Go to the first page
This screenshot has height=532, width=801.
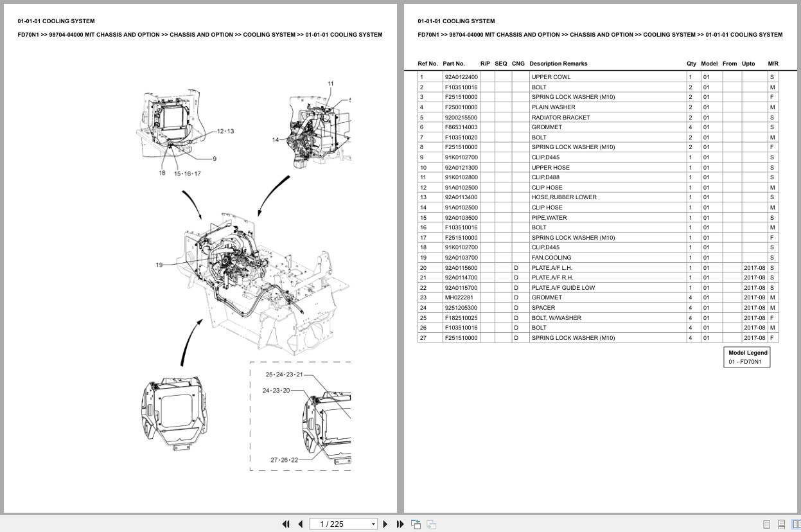coord(286,524)
